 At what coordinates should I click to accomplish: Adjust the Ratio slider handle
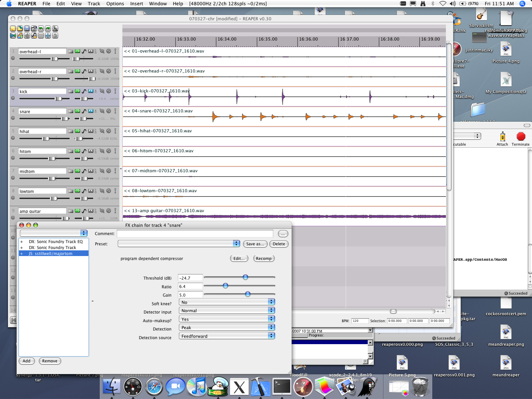click(x=225, y=286)
